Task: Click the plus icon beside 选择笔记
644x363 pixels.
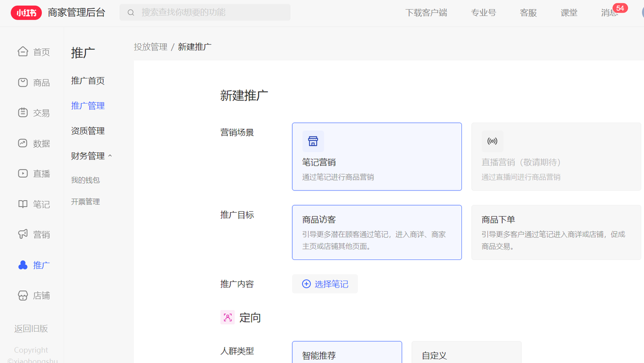Action: (x=306, y=284)
